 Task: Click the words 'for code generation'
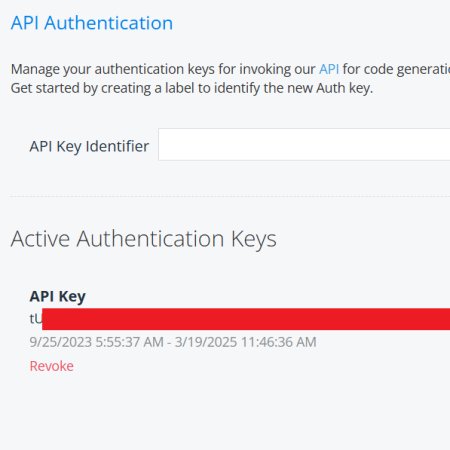[x=396, y=69]
